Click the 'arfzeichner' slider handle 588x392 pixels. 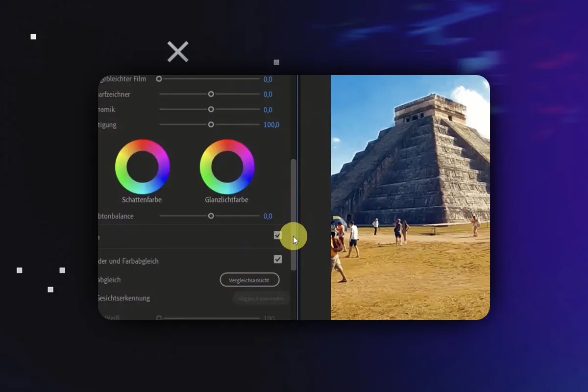pyautogui.click(x=211, y=94)
